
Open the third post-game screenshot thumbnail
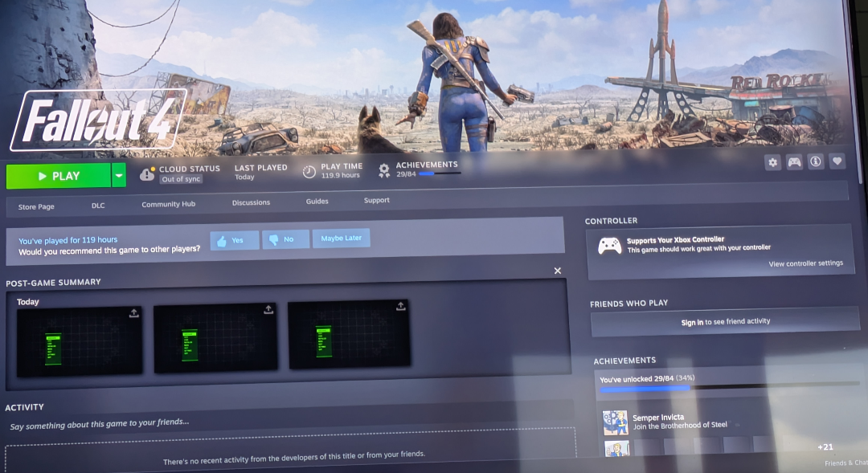pyautogui.click(x=350, y=334)
